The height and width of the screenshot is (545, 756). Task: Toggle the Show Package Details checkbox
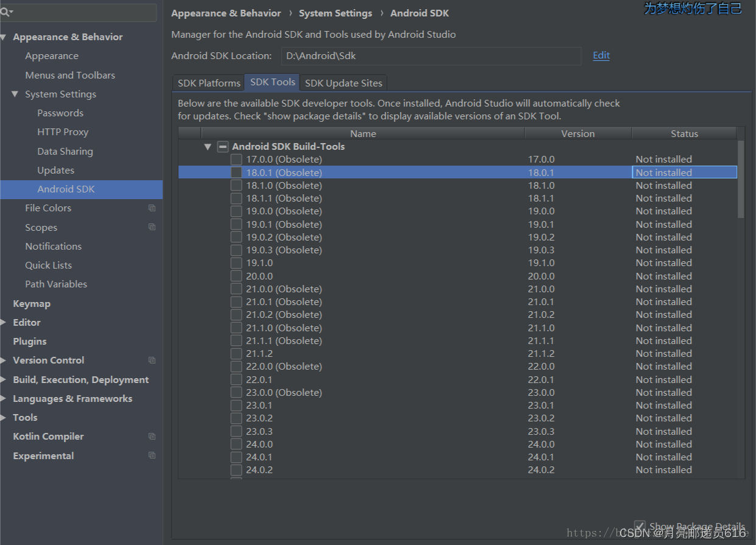point(640,526)
